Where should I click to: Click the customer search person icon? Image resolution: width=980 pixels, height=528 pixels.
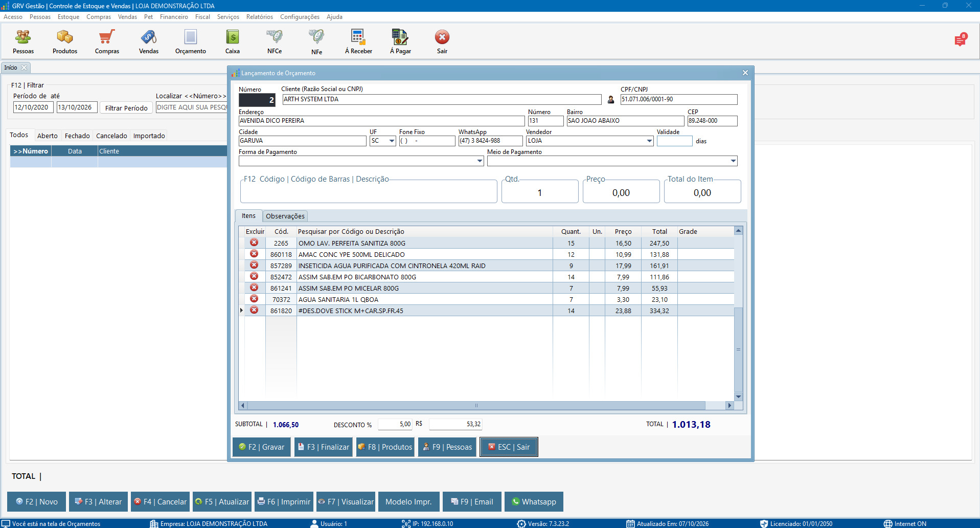pyautogui.click(x=611, y=100)
